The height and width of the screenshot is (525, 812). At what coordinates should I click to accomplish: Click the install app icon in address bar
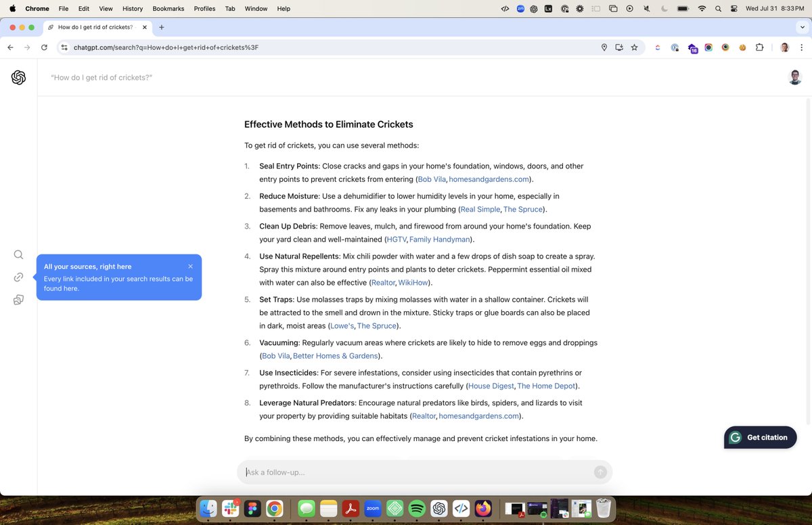[619, 47]
